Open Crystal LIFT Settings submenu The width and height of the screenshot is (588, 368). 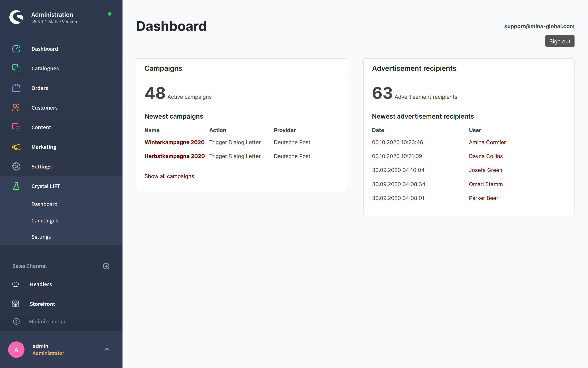click(41, 237)
